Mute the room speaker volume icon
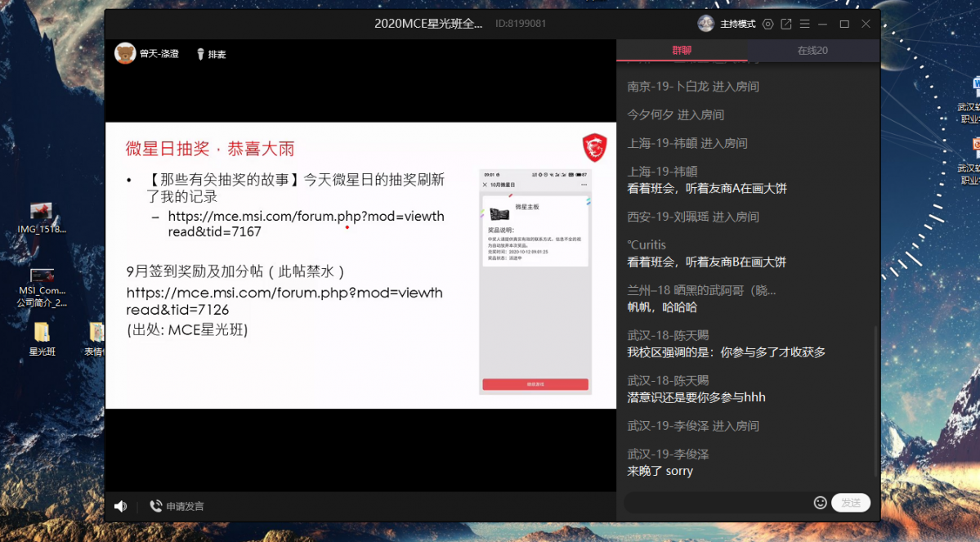Image resolution: width=980 pixels, height=542 pixels. pyautogui.click(x=121, y=506)
